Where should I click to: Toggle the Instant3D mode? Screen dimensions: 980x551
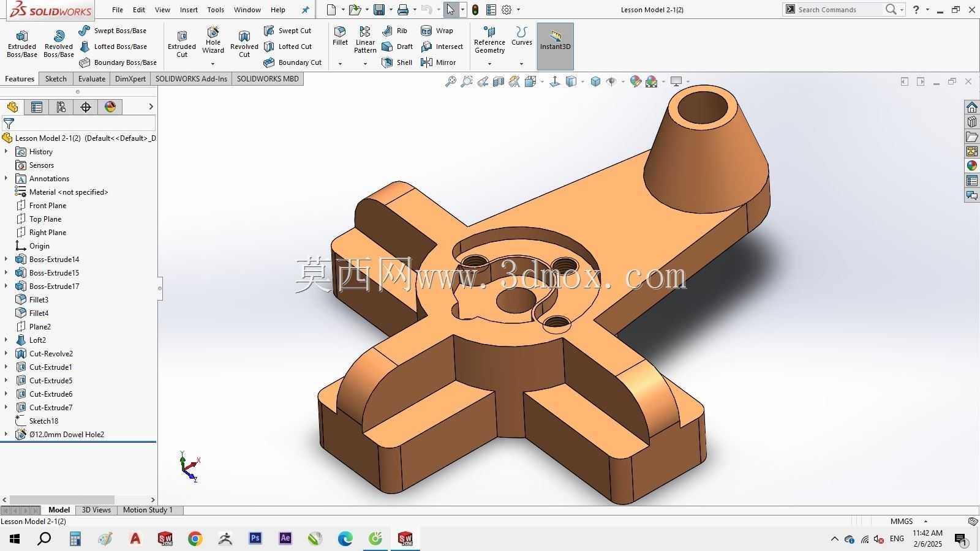[x=555, y=46]
